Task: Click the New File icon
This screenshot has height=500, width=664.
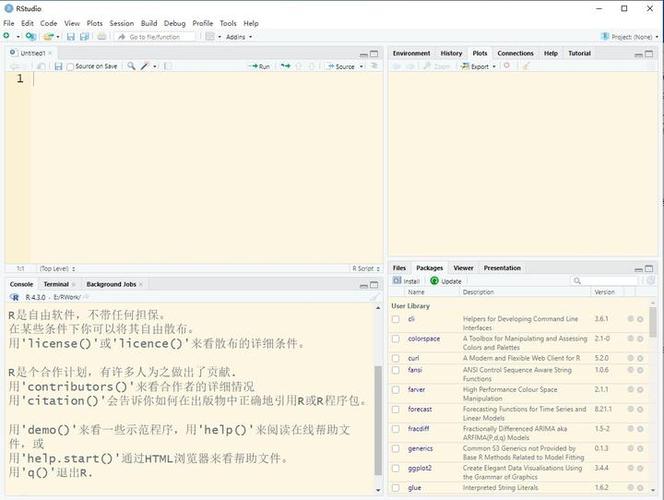Action: coord(6,36)
